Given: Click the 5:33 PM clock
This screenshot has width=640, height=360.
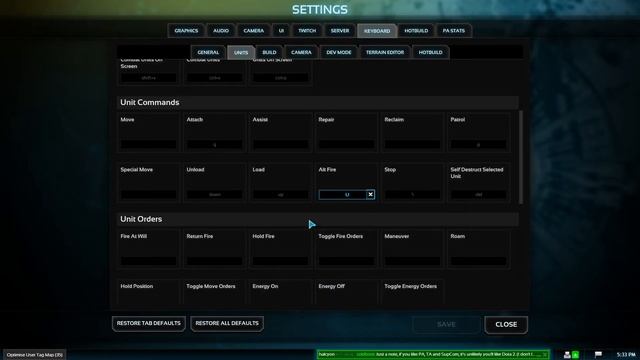Looking at the screenshot, I should (x=626, y=355).
